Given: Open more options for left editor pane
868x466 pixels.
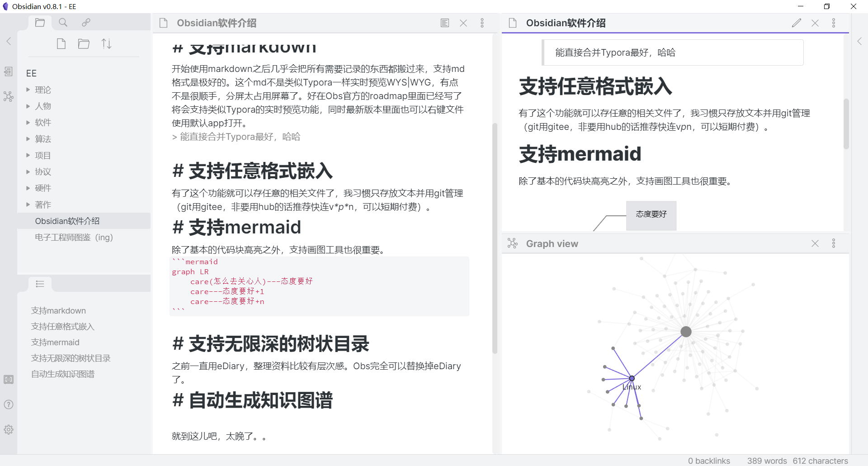Looking at the screenshot, I should 482,23.
